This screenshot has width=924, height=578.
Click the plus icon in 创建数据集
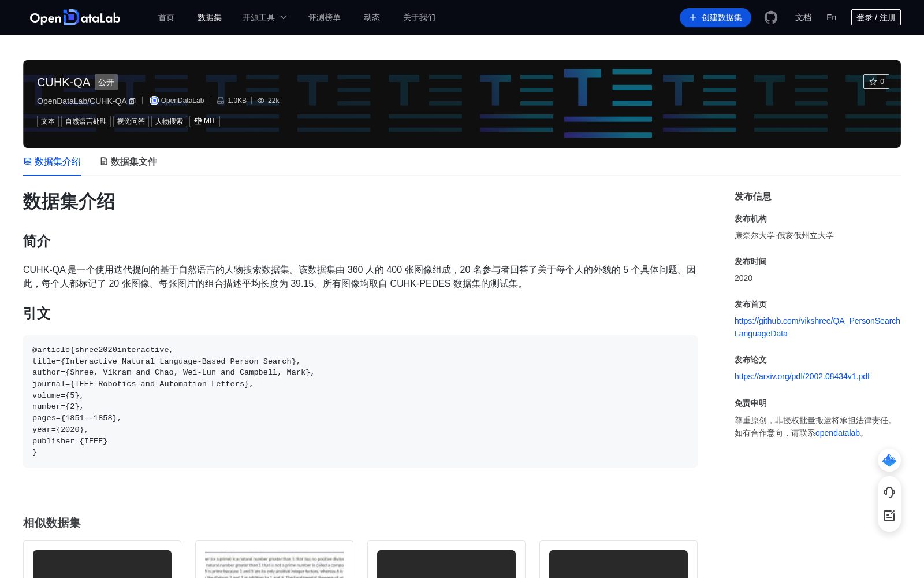coord(693,17)
